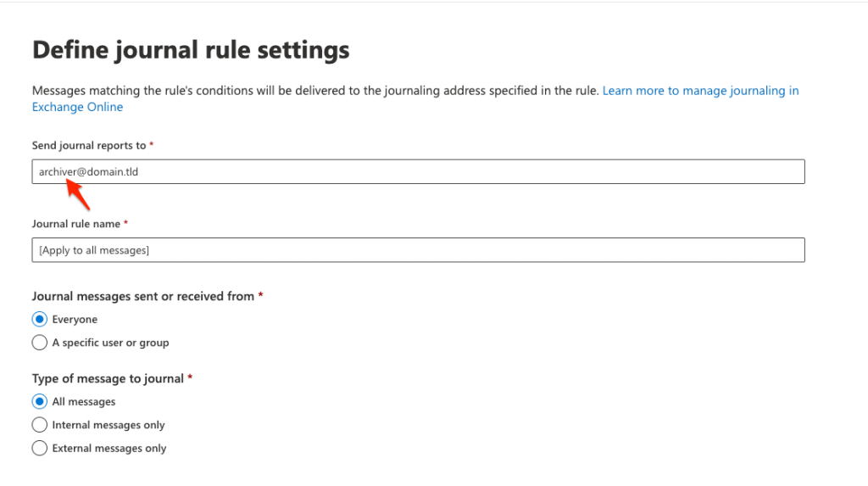
Task: Click the red arrow annotation
Action: [x=78, y=194]
